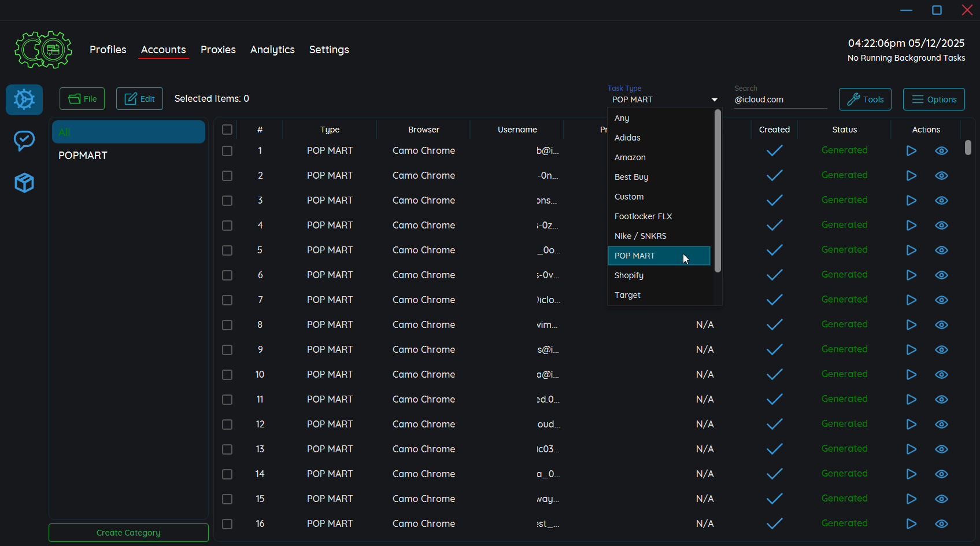Check the checkbox for row 14

coord(227,474)
